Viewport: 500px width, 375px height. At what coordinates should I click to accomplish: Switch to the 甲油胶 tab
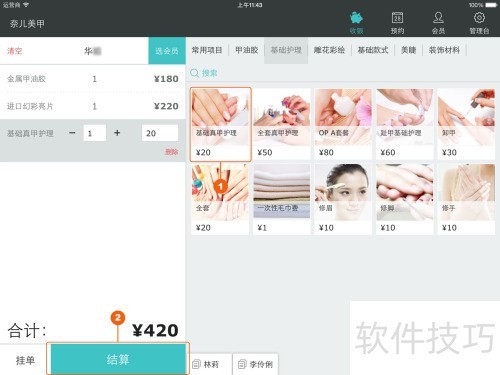coord(247,50)
